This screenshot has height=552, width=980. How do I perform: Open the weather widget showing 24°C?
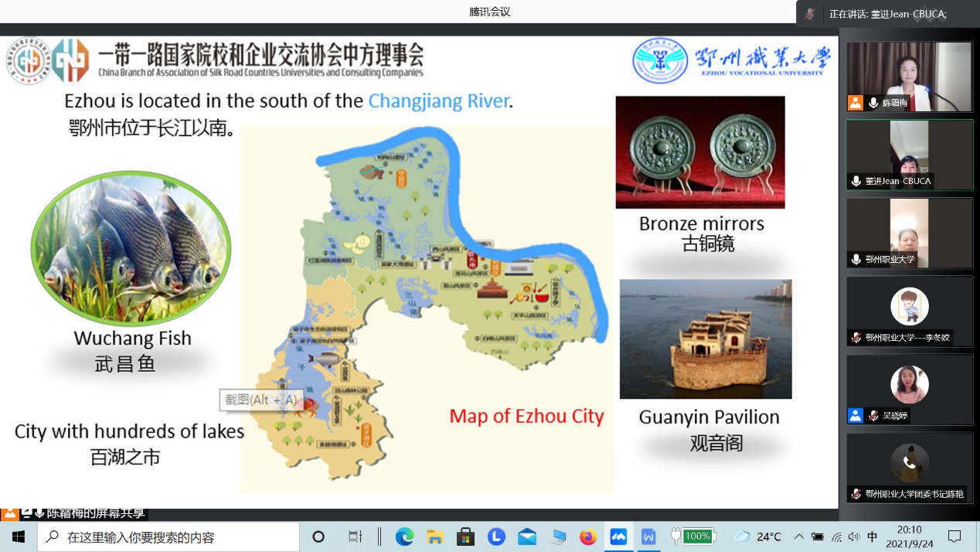[757, 537]
